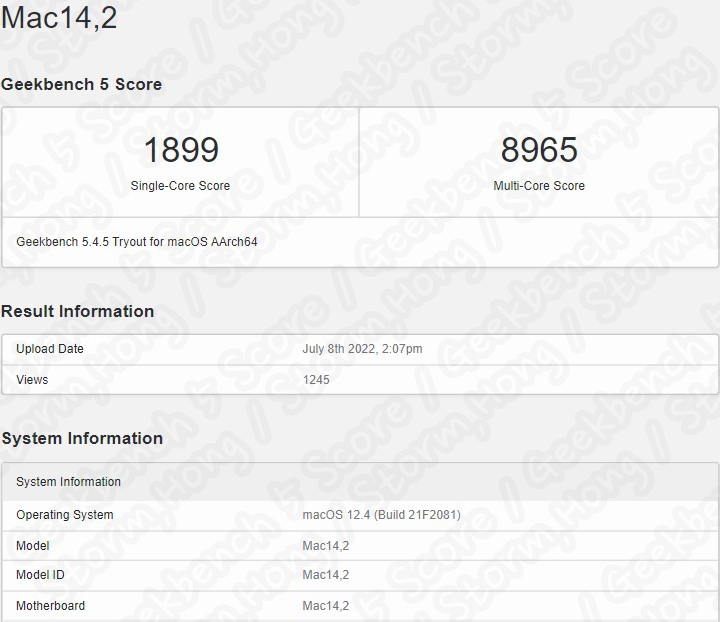Select the Geekbench 5 Score heading
Image resolution: width=720 pixels, height=622 pixels.
(x=81, y=84)
